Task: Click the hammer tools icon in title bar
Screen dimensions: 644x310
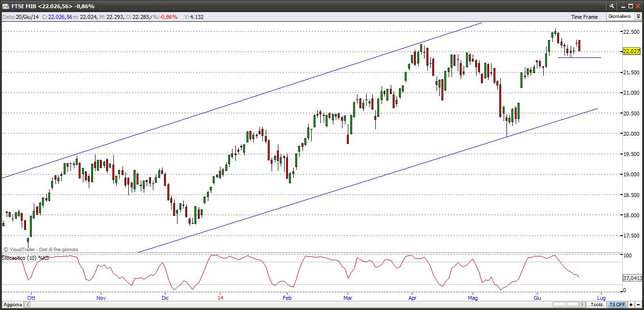Action: click(x=612, y=6)
